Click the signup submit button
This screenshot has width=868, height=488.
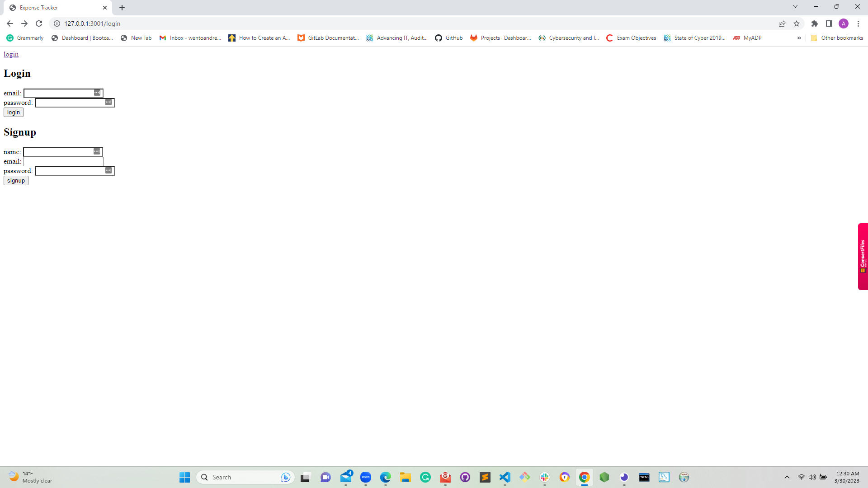(16, 181)
